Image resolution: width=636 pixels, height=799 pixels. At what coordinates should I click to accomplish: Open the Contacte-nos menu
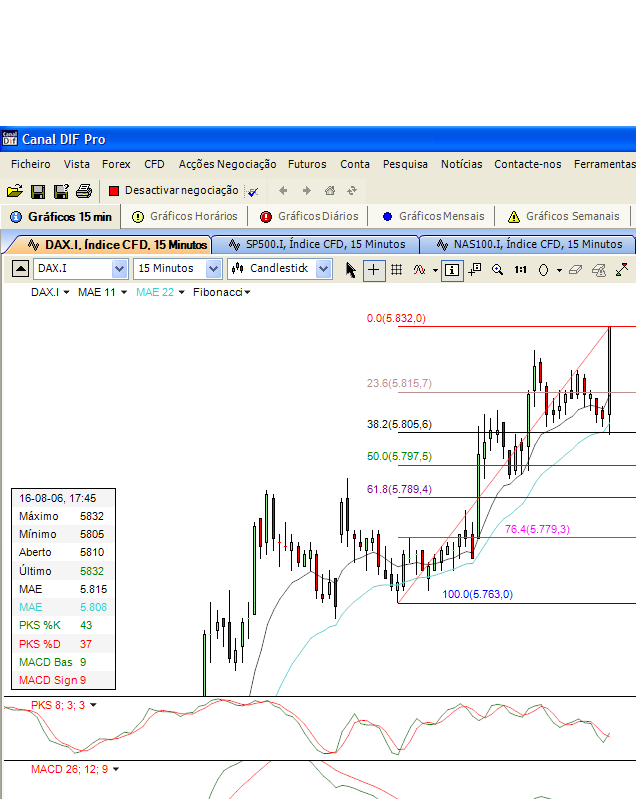(527, 164)
